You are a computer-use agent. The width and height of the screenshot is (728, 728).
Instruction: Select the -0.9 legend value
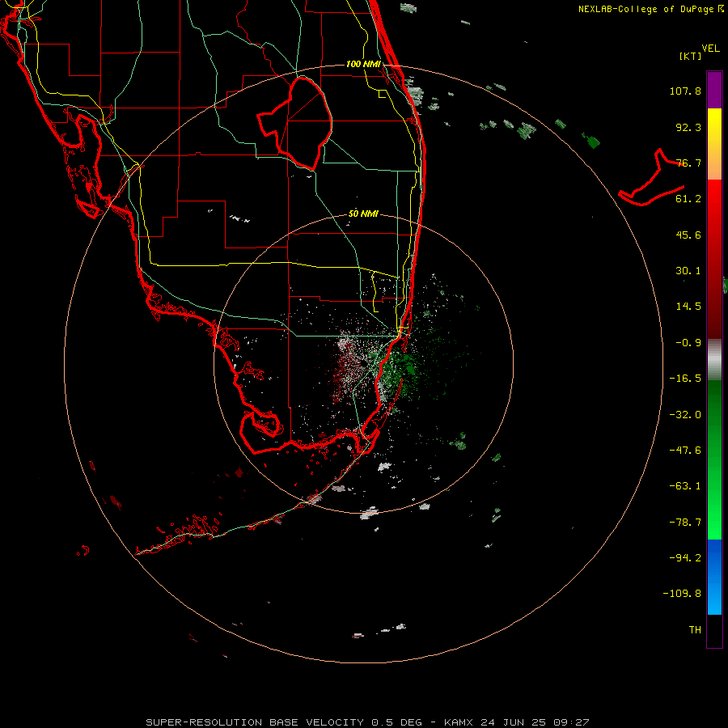[688, 343]
